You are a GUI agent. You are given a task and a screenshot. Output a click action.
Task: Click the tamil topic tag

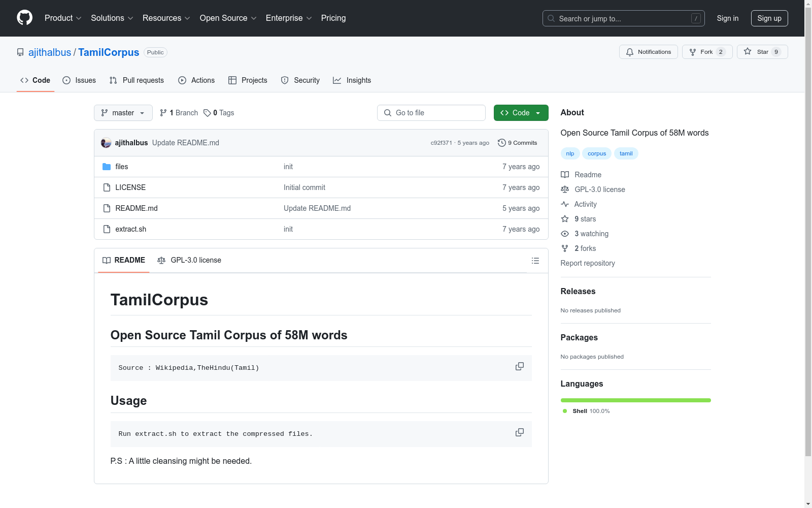[x=626, y=153]
